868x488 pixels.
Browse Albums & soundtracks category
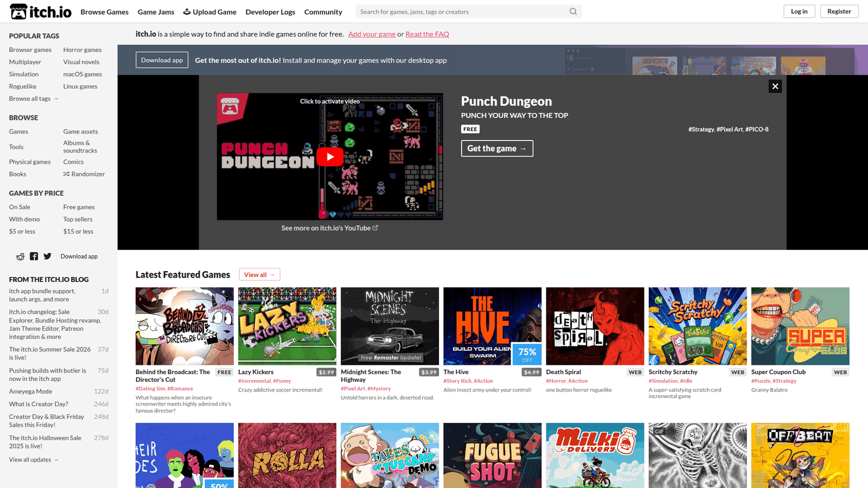coord(80,147)
